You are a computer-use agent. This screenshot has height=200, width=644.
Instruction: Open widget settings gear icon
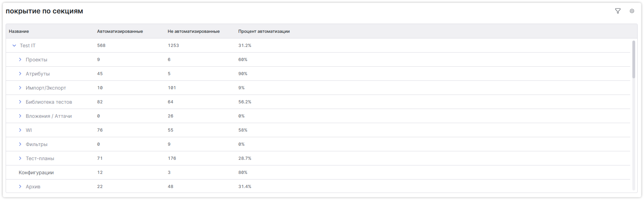[x=632, y=11]
